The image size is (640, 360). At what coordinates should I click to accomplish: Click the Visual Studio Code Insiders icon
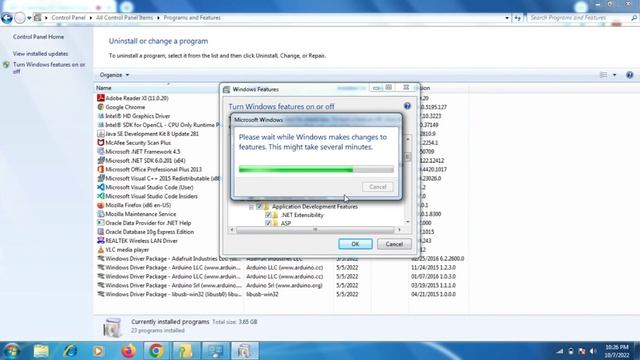[x=100, y=196]
